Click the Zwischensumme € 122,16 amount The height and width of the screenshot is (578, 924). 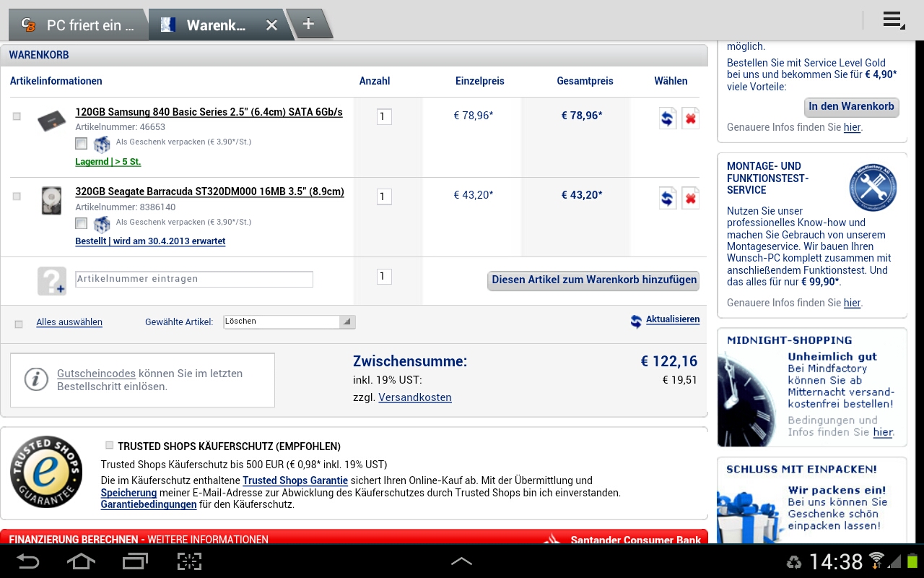tap(668, 361)
